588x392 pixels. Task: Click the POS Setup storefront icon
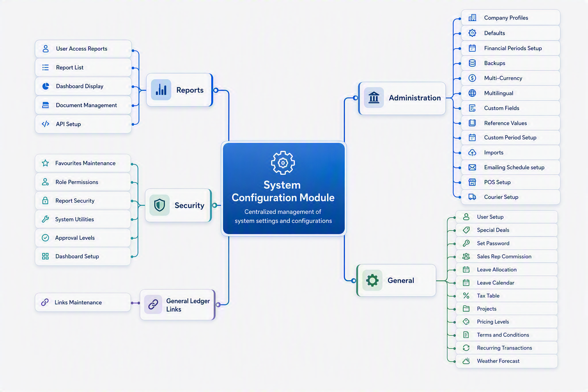pyautogui.click(x=472, y=182)
